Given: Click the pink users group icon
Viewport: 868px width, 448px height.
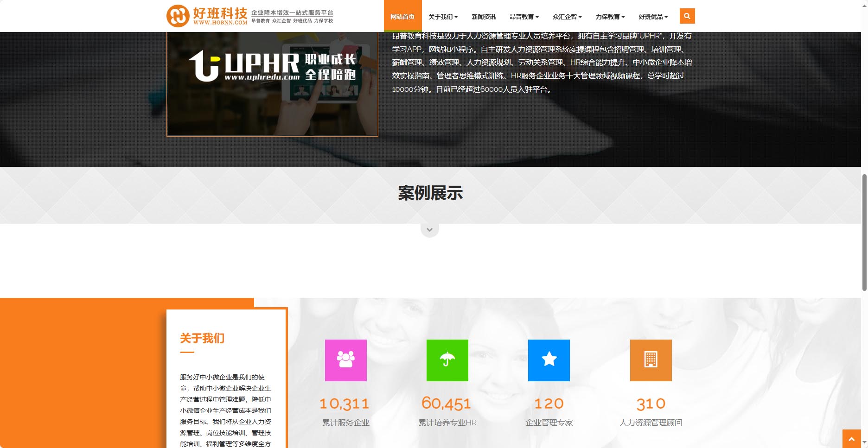Looking at the screenshot, I should tap(345, 360).
